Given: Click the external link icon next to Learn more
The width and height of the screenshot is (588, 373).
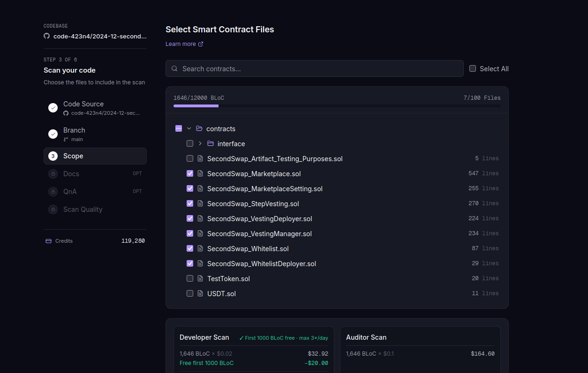Looking at the screenshot, I should [201, 44].
